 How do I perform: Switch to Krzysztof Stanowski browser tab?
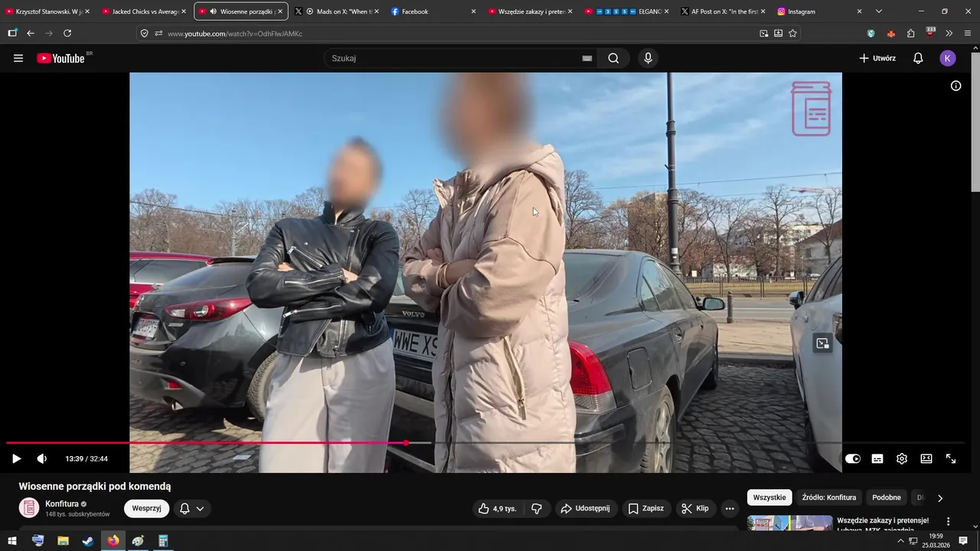coord(47,11)
